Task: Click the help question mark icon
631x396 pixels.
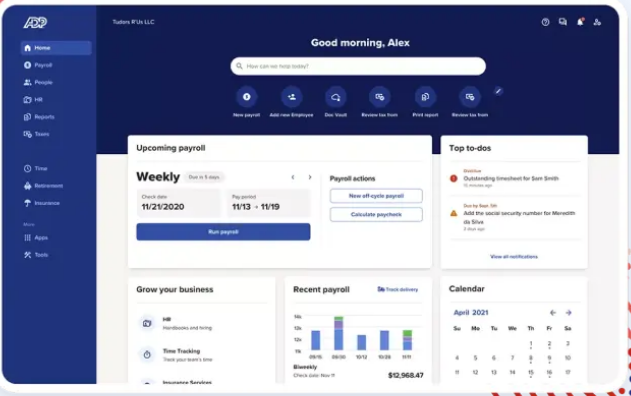Action: click(x=545, y=22)
